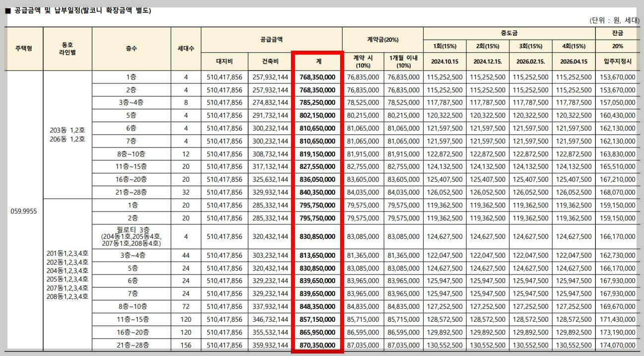Image resolution: width=644 pixels, height=356 pixels.
Task: Select the total price 848,350,000
Action: tap(317, 306)
